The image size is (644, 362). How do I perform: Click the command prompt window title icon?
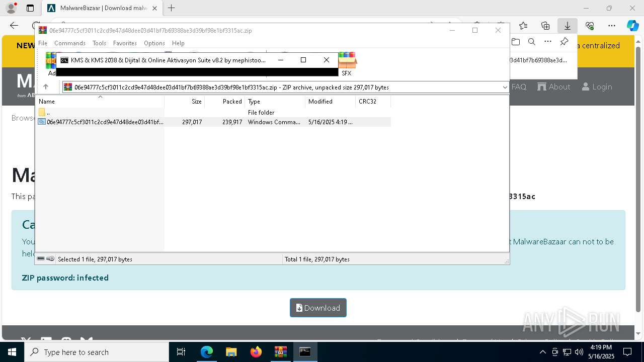coord(64,60)
